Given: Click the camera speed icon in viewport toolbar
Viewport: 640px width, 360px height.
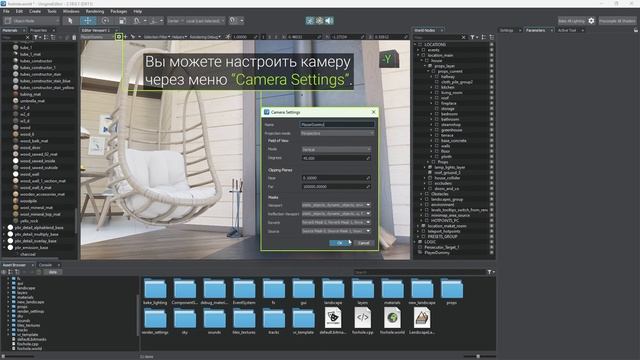Looking at the screenshot, I should coord(228,37).
